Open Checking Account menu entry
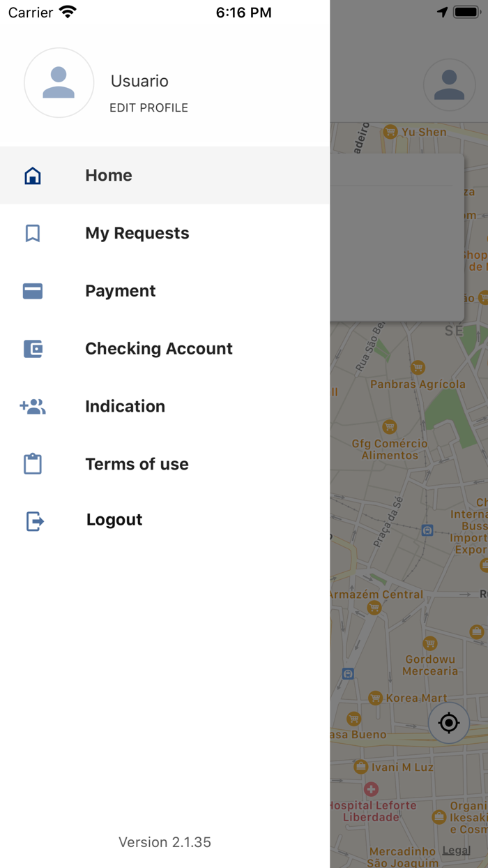Viewport: 488px width, 868px height. [x=165, y=349]
